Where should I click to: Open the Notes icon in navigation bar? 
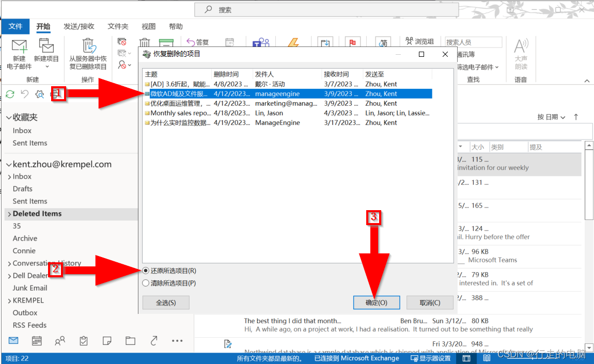click(107, 341)
